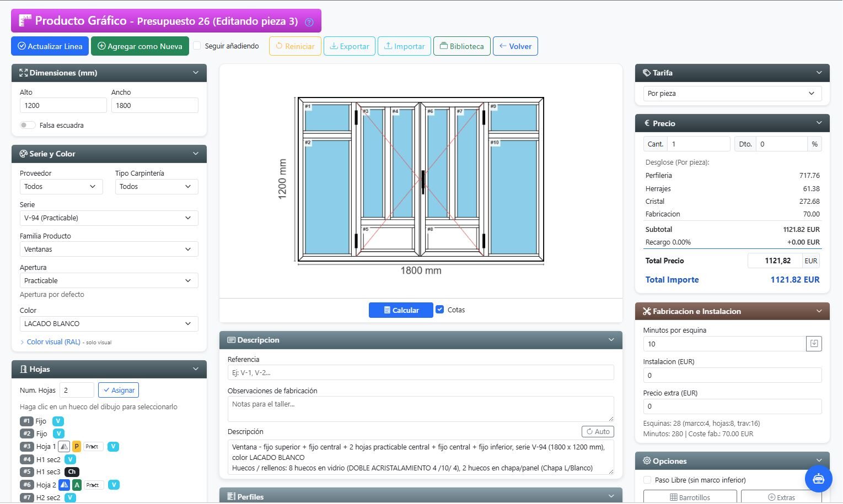Open the chatbot assistant floating button
This screenshot has width=843, height=504.
(818, 479)
